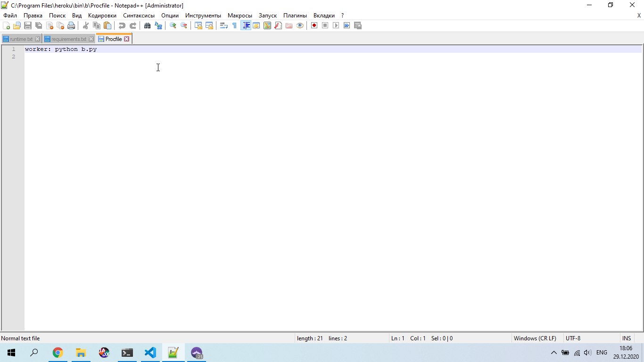Open the Вид menu
This screenshot has width=644, height=362.
click(x=77, y=16)
